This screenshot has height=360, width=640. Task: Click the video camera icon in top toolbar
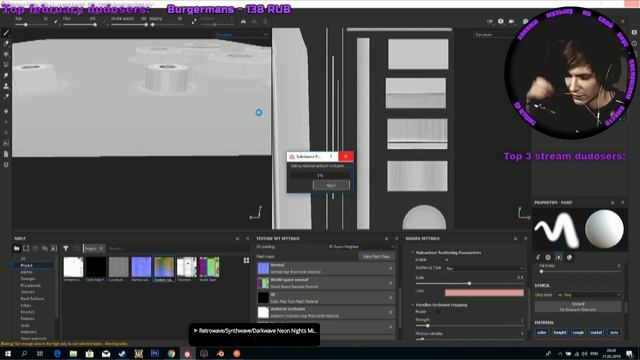[x=511, y=21]
